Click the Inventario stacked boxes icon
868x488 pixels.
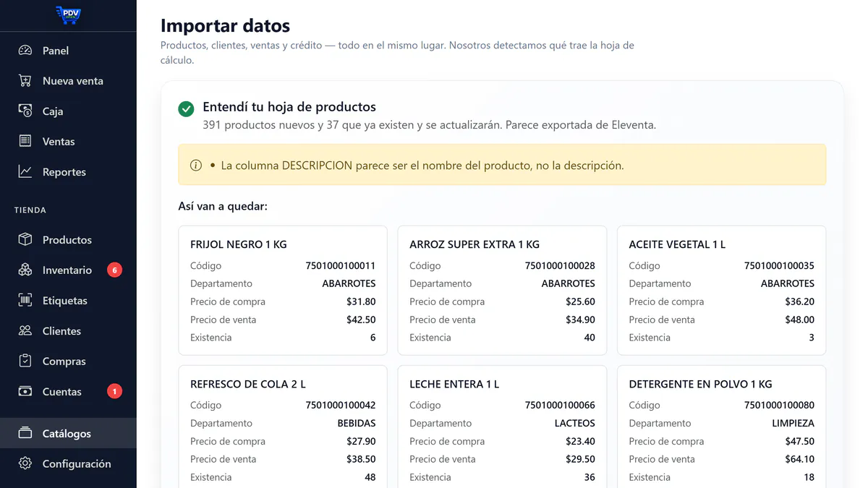click(25, 270)
